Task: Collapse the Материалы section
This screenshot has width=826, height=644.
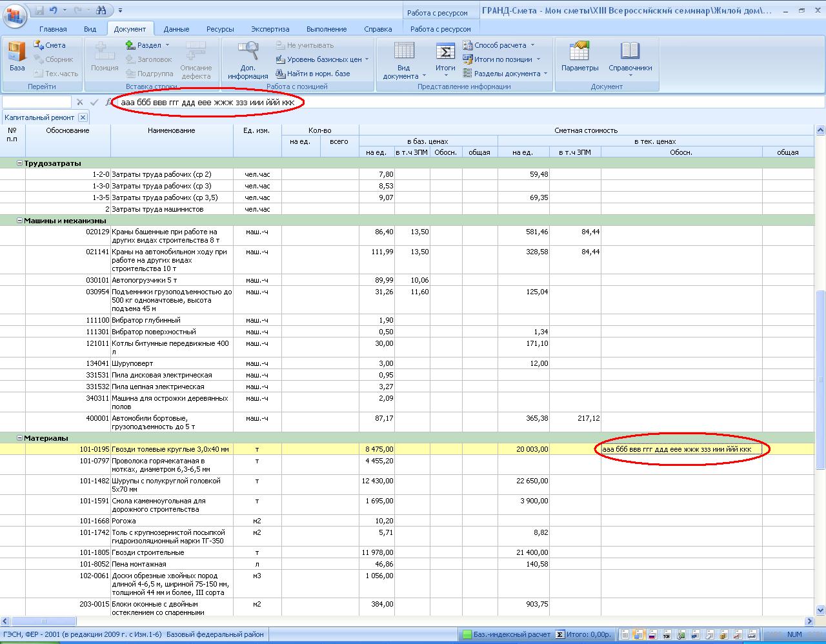Action: pyautogui.click(x=19, y=438)
